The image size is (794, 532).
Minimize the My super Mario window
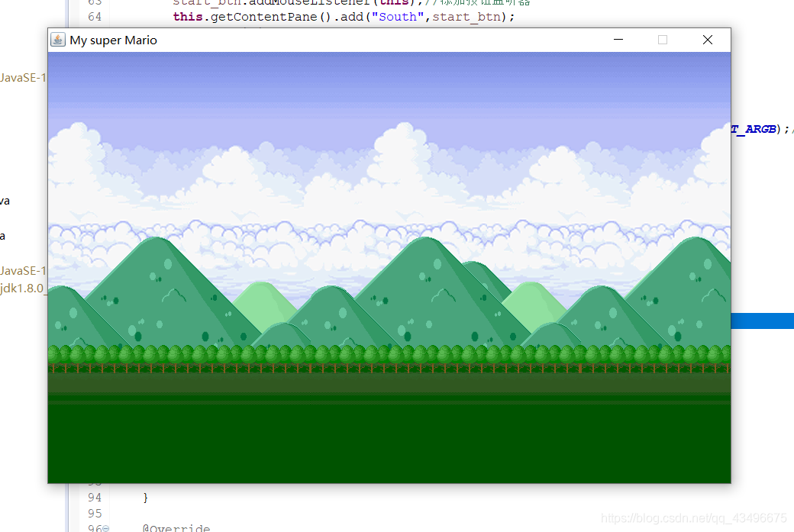coord(618,40)
